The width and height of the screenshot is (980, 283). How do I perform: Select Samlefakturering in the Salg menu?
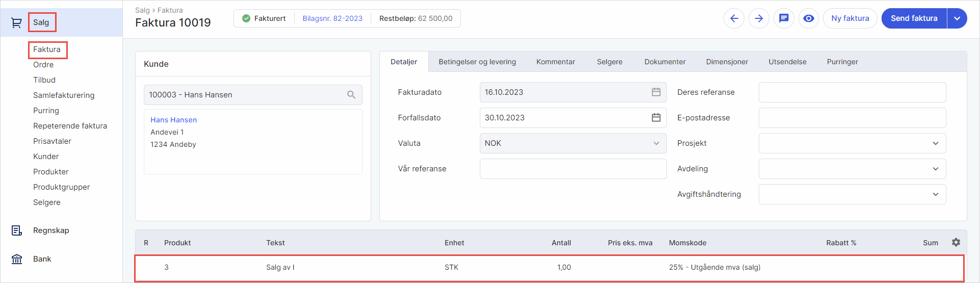[x=64, y=95]
